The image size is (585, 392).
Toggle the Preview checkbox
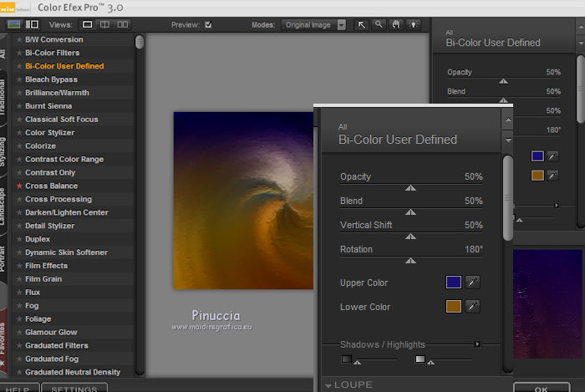pos(209,25)
